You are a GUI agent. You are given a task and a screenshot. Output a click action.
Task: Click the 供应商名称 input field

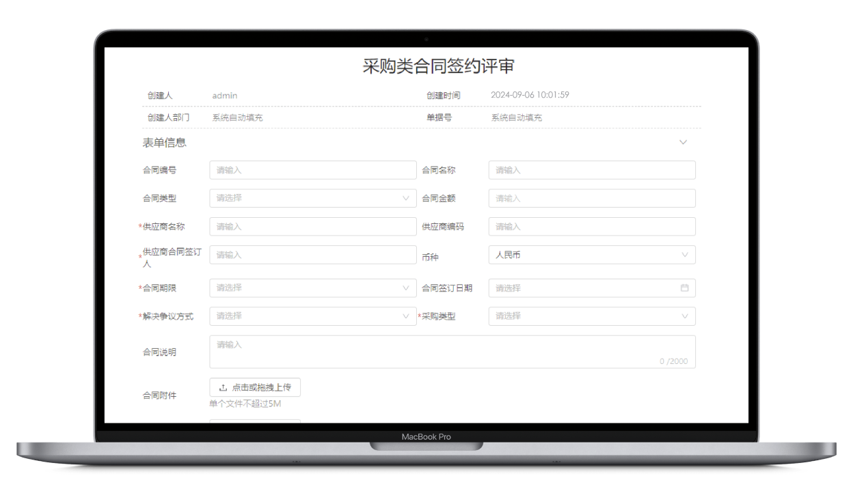pyautogui.click(x=312, y=227)
